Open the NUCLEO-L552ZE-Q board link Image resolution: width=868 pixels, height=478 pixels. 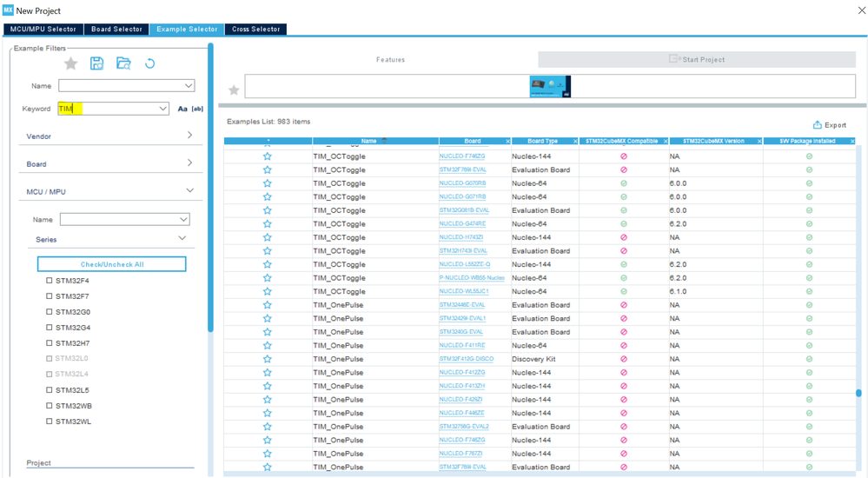(465, 264)
